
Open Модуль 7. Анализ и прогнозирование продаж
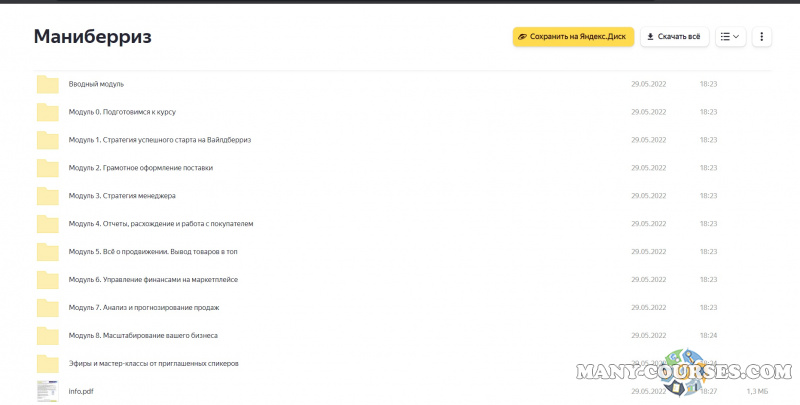click(x=143, y=308)
